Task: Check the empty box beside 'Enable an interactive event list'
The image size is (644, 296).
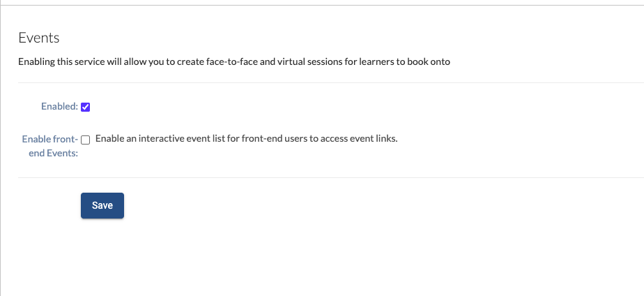Action: point(86,139)
